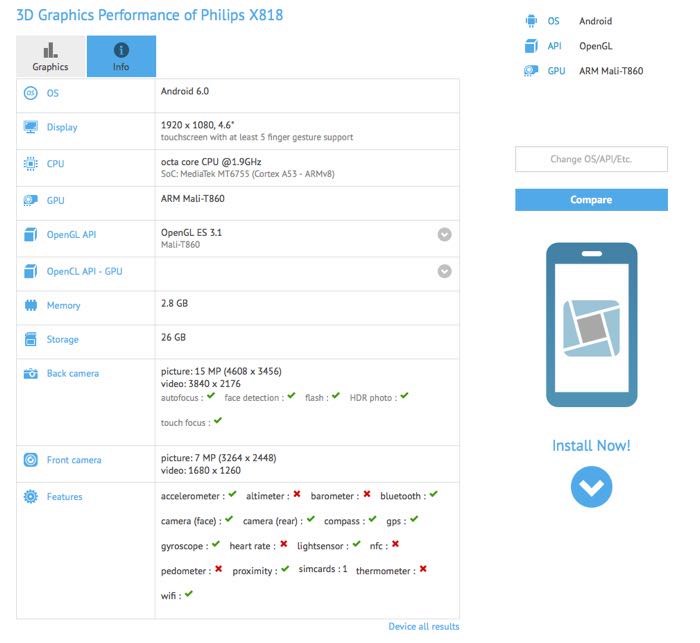Click the 26 GB storage value

tap(173, 337)
